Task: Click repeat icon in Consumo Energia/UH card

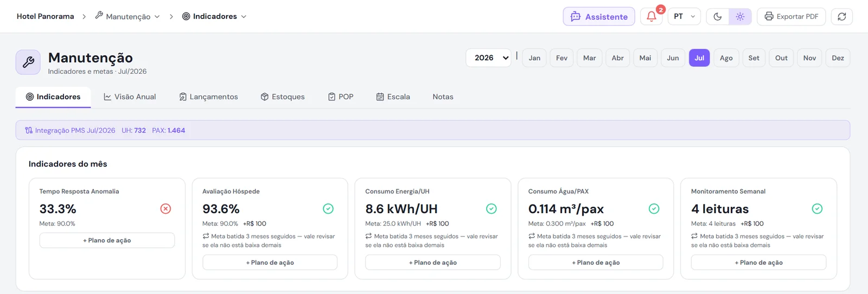Action: 368,236
